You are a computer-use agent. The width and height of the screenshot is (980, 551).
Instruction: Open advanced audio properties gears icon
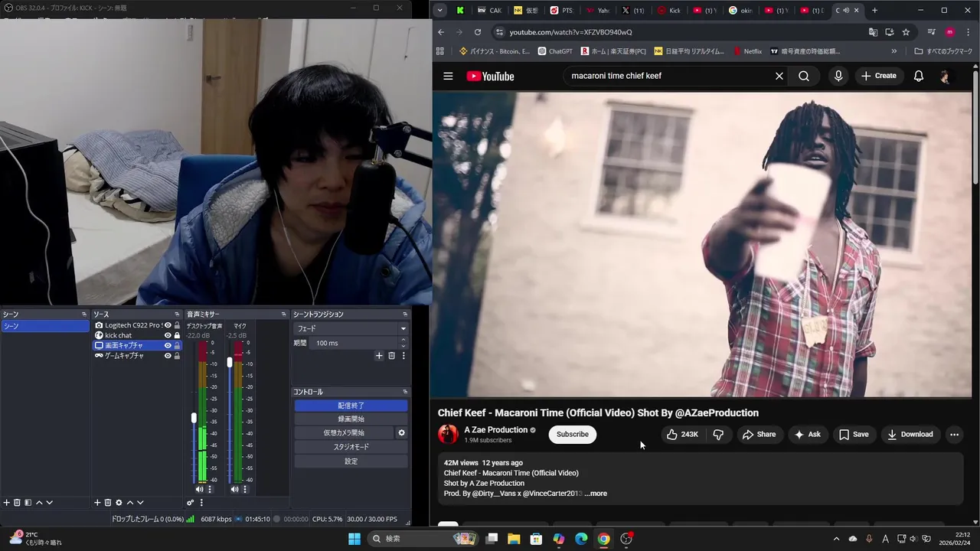191,503
